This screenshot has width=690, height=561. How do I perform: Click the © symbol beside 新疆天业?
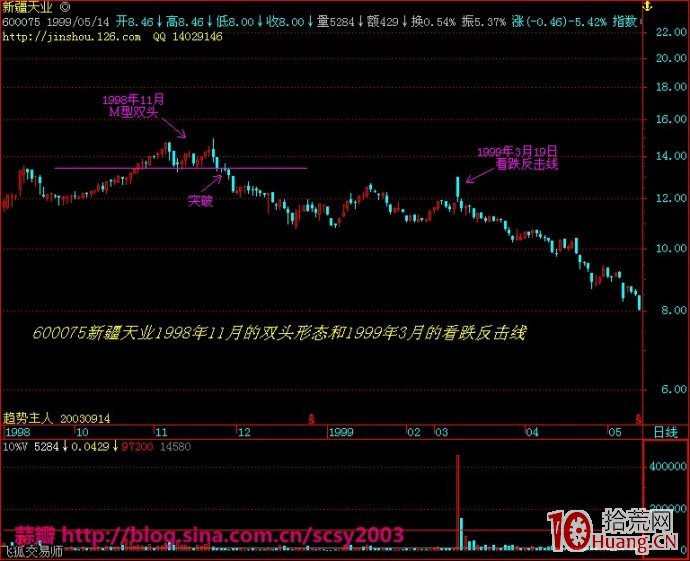(x=64, y=7)
